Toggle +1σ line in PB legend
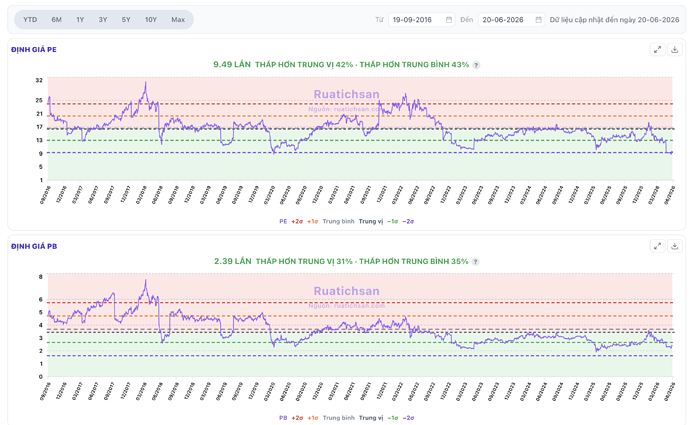 coord(312,418)
